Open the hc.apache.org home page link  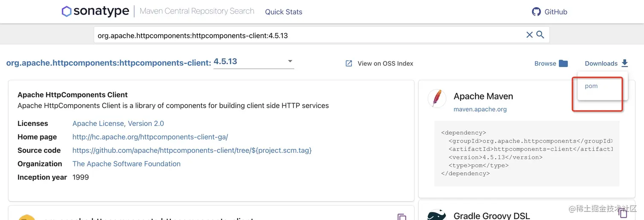click(x=150, y=137)
